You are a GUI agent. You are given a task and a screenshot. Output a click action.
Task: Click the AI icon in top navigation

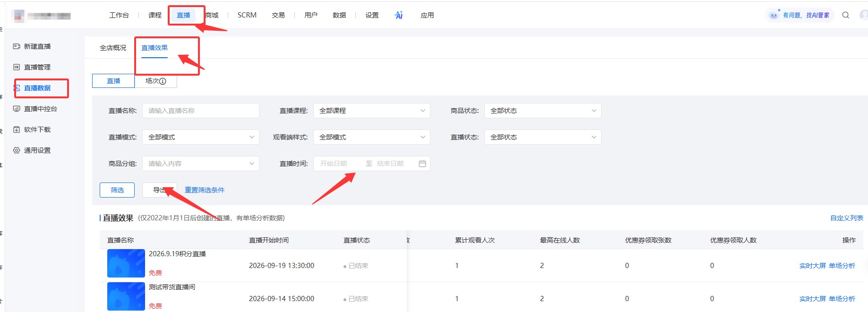[x=399, y=15]
